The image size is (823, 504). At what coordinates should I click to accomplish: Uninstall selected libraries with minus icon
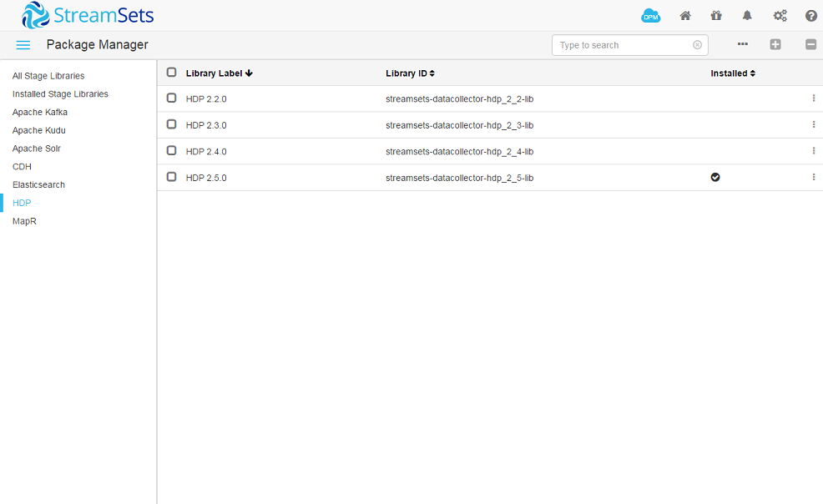(x=810, y=44)
